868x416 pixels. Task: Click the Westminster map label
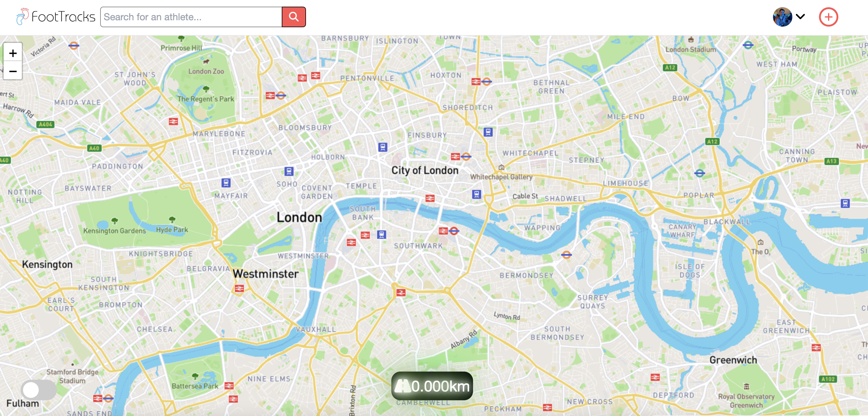click(265, 274)
